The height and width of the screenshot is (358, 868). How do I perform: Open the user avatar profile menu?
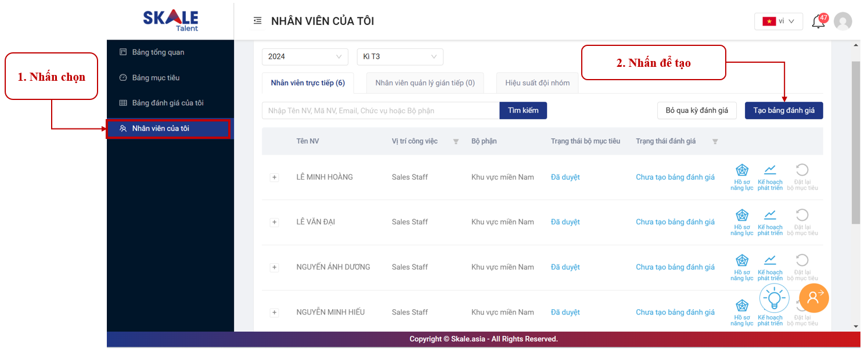point(842,22)
